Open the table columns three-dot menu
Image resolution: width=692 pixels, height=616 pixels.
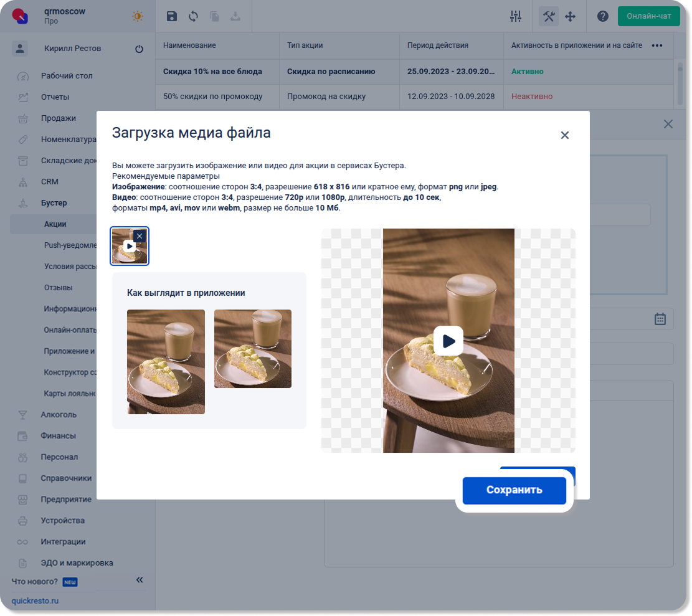pos(656,45)
